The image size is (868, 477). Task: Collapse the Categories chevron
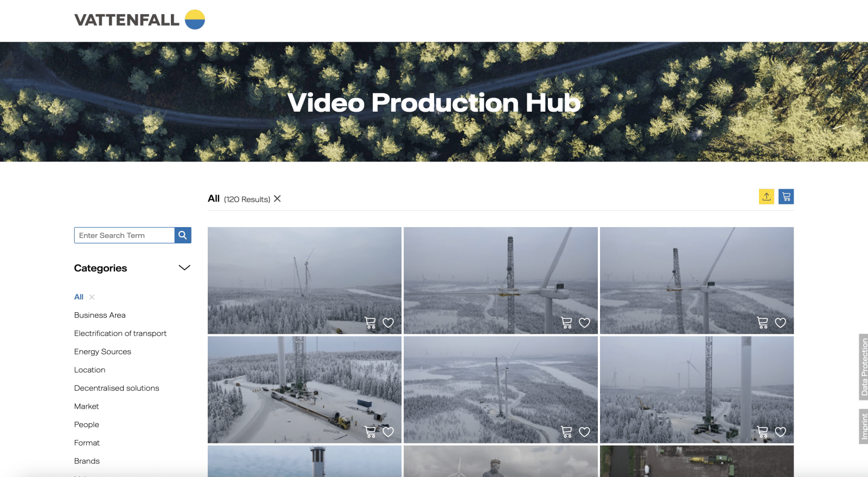click(184, 268)
